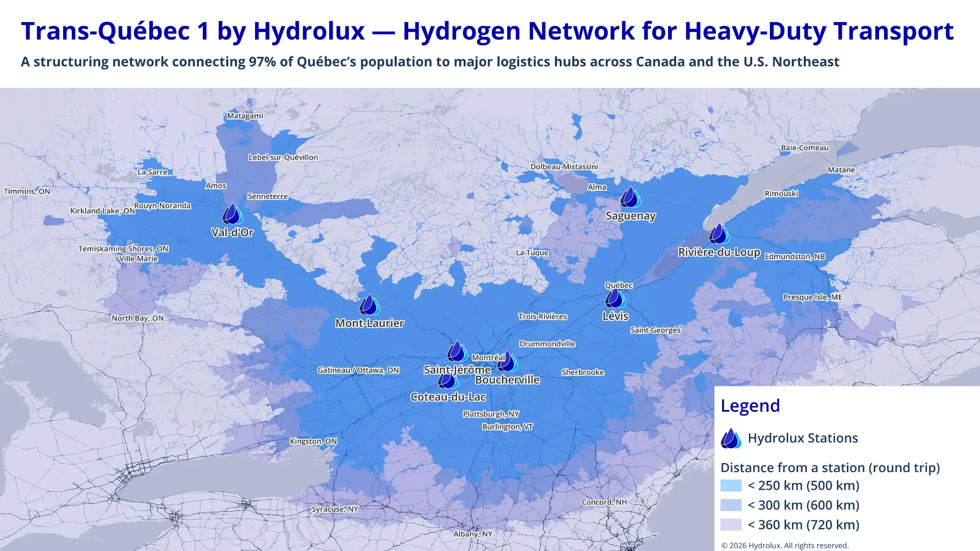Click the Saint-Jérôme station droplet icon
This screenshot has width=980, height=551.
click(x=457, y=351)
